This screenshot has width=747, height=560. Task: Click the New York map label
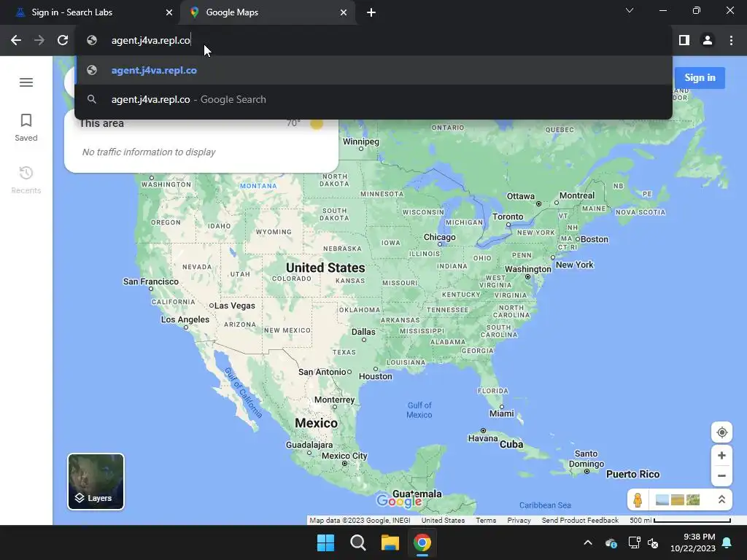(575, 265)
